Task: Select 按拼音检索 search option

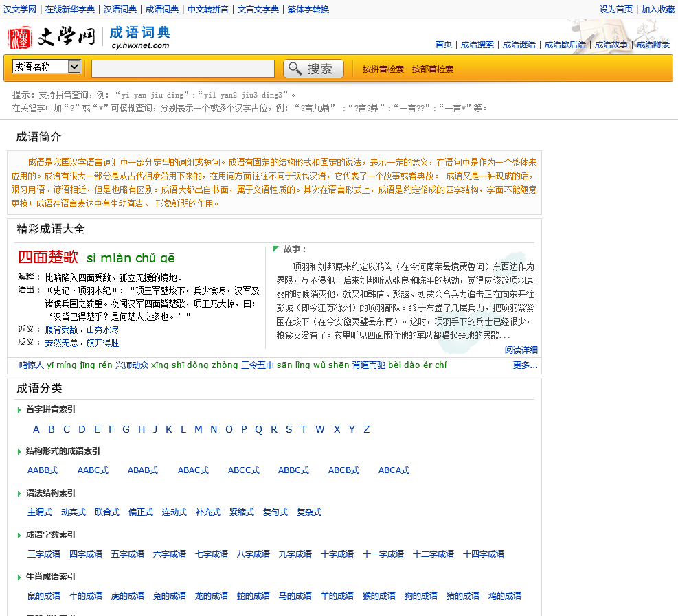Action: coord(383,69)
